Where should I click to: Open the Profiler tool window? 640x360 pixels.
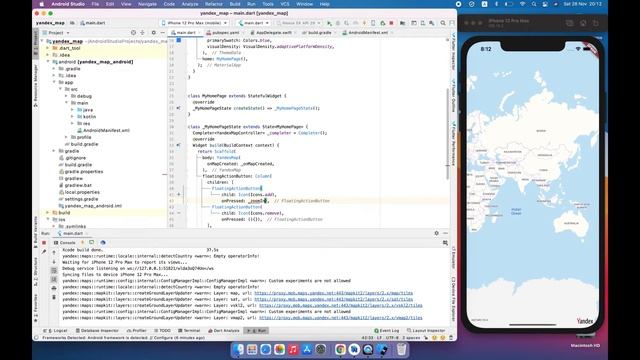(136, 331)
